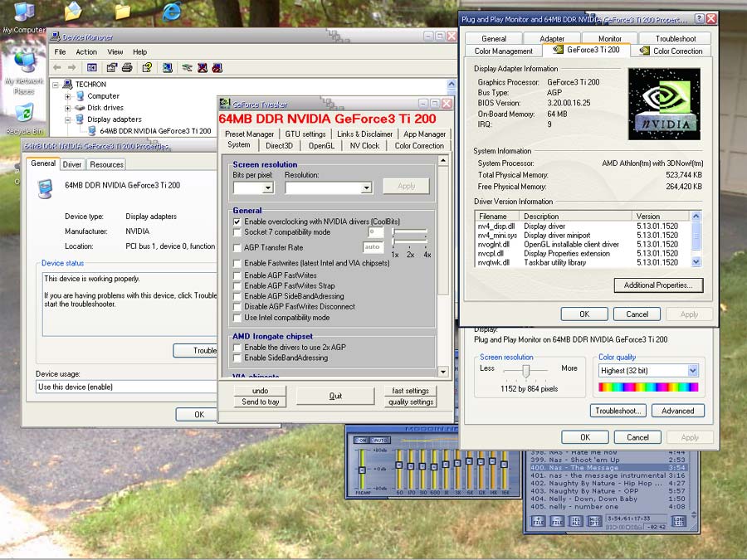Open the Action menu in Device Manager

click(x=86, y=52)
